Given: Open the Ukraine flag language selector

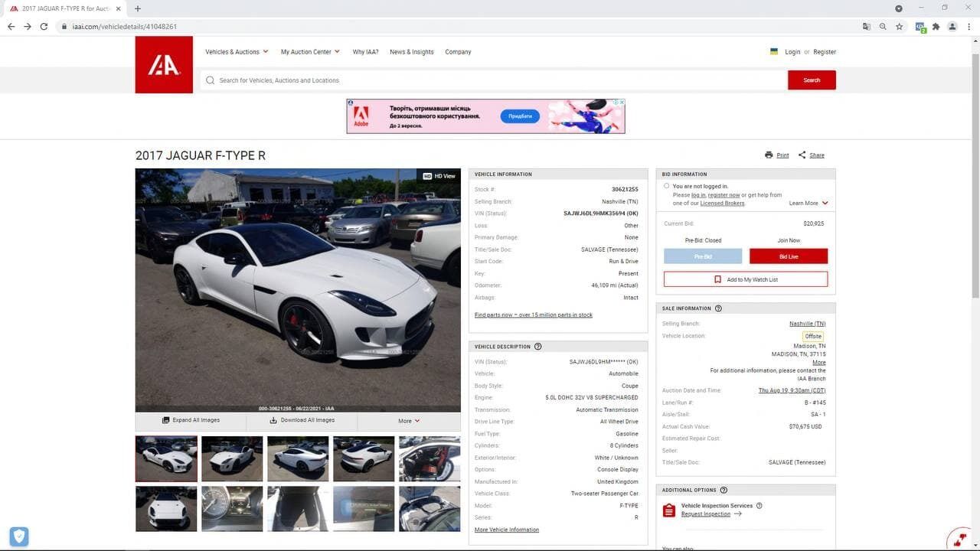Looking at the screenshot, I should [774, 52].
